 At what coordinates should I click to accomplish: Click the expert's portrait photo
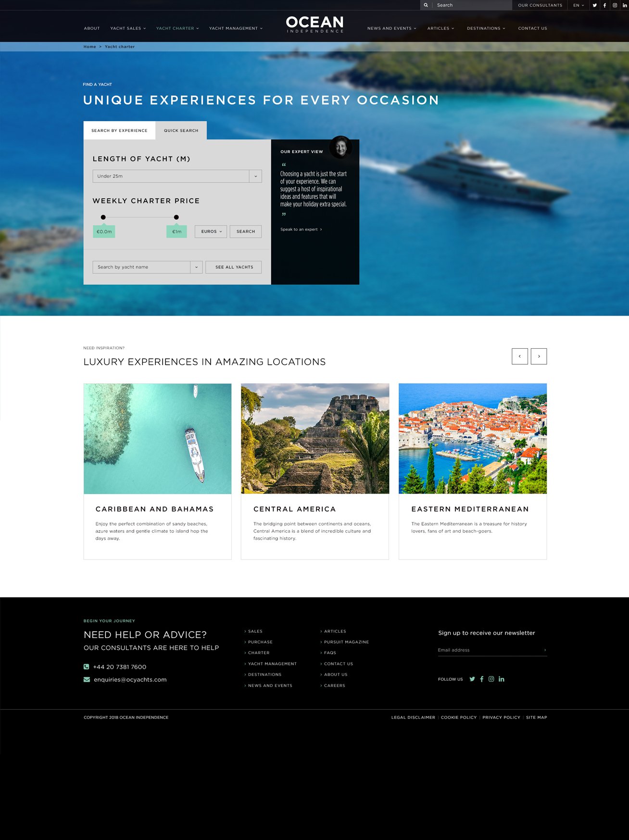coord(341,147)
